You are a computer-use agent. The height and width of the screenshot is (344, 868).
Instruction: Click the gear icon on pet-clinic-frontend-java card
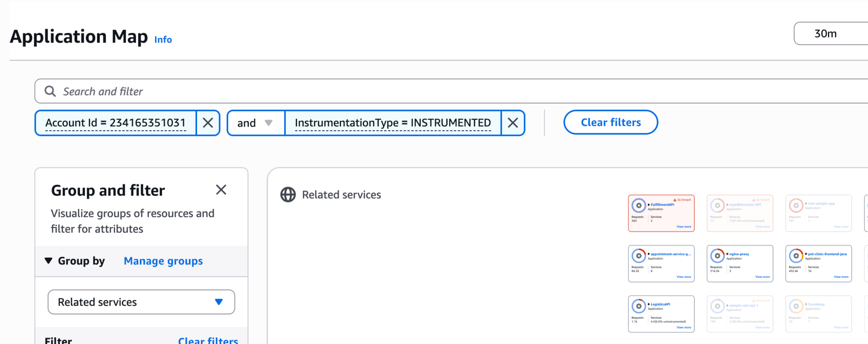pyautogui.click(x=796, y=256)
